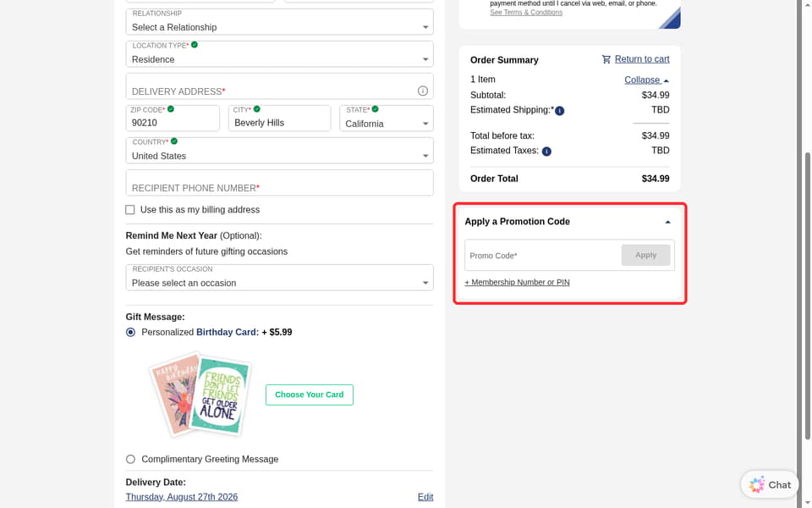
Task: Follow the Return to cart link
Action: pyautogui.click(x=642, y=59)
